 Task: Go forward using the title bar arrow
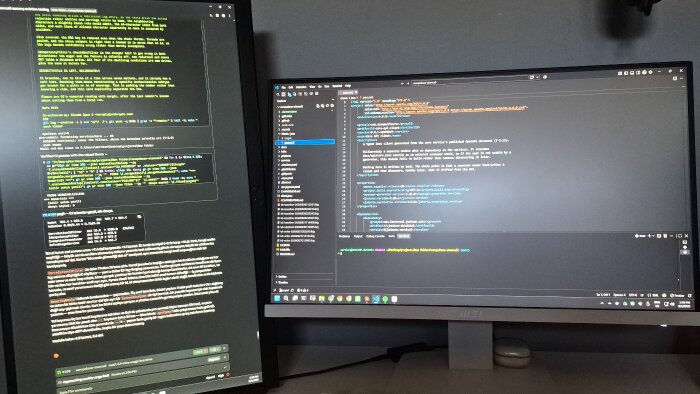point(408,83)
